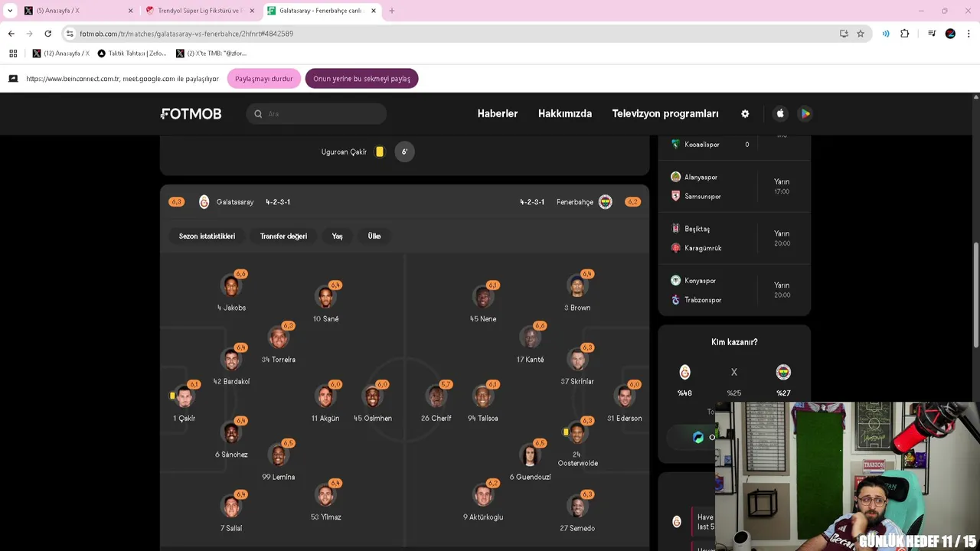This screenshot has height=551, width=980.
Task: Open Konyaspor vs Trabzonspor match row
Action: (734, 290)
